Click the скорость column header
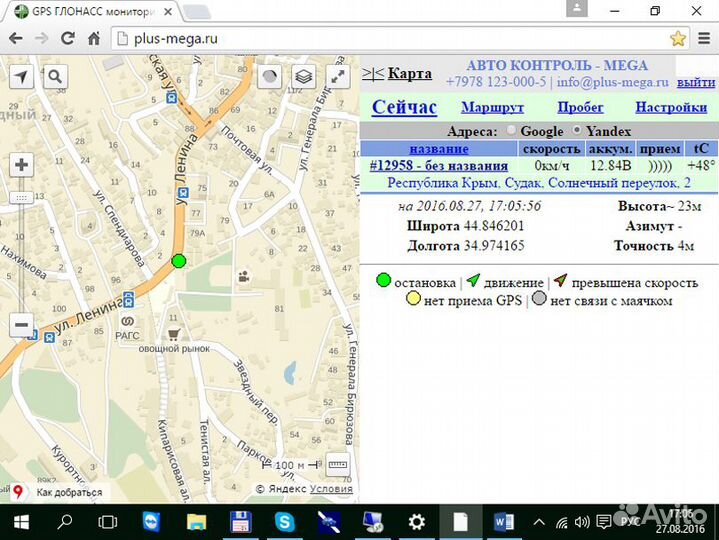Viewport: 719px width, 540px height. click(551, 149)
